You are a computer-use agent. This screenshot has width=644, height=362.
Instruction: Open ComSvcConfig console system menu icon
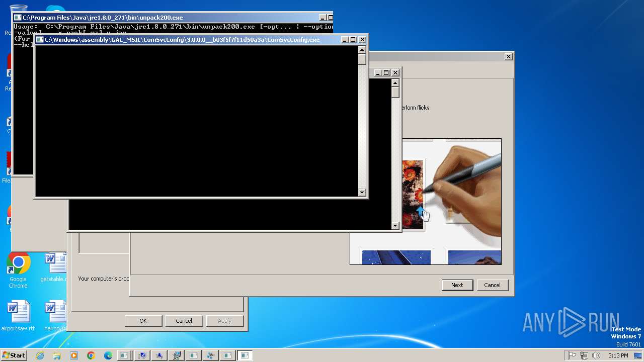click(x=40, y=40)
